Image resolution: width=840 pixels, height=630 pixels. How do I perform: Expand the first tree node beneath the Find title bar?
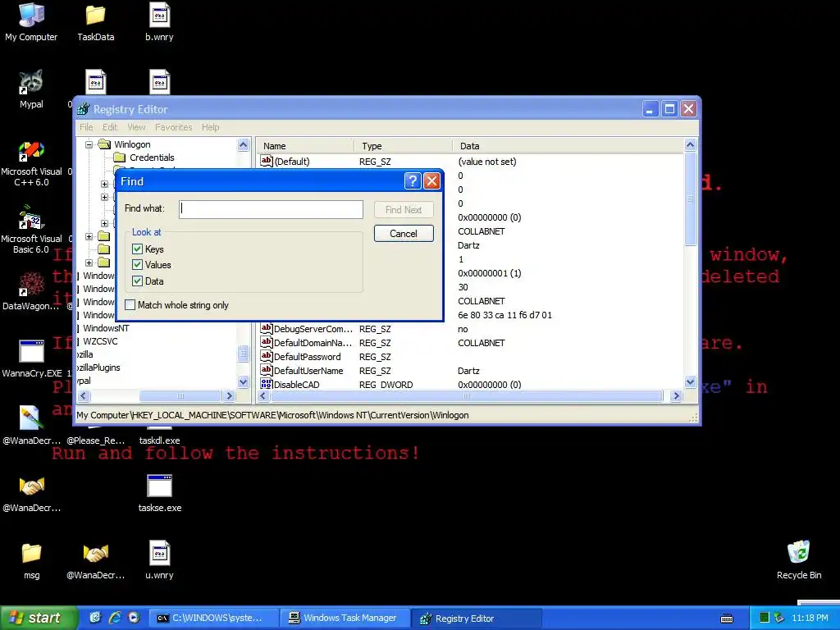pyautogui.click(x=104, y=184)
